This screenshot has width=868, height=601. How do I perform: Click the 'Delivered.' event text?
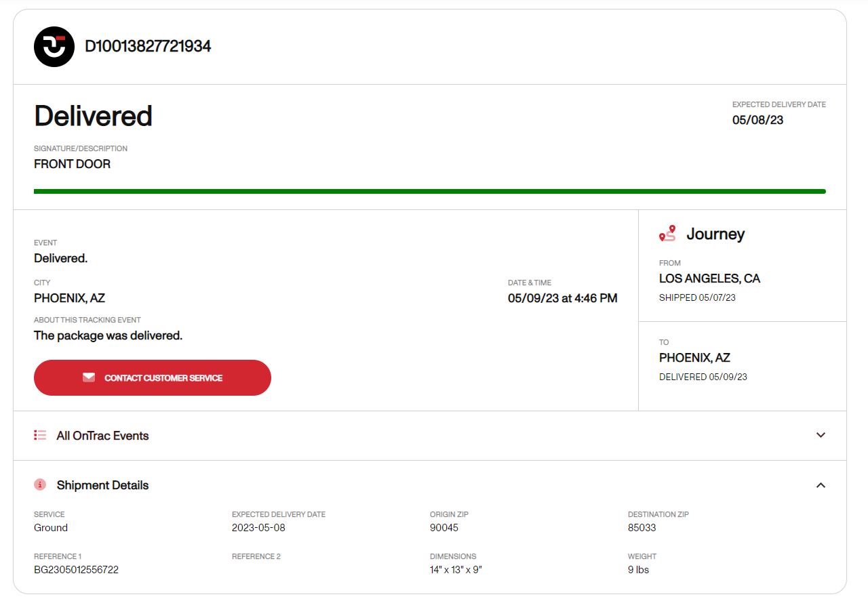pyautogui.click(x=61, y=258)
